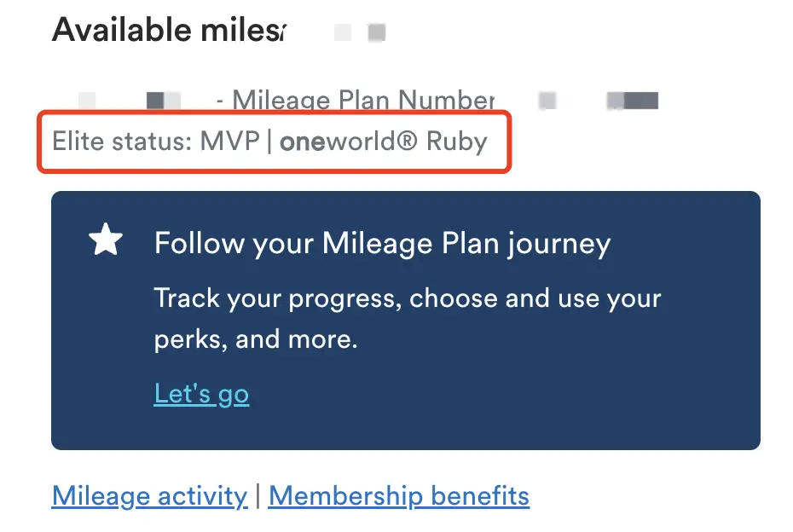The width and height of the screenshot is (793, 532).
Task: Click the "MVP" status text
Action: pos(229,141)
